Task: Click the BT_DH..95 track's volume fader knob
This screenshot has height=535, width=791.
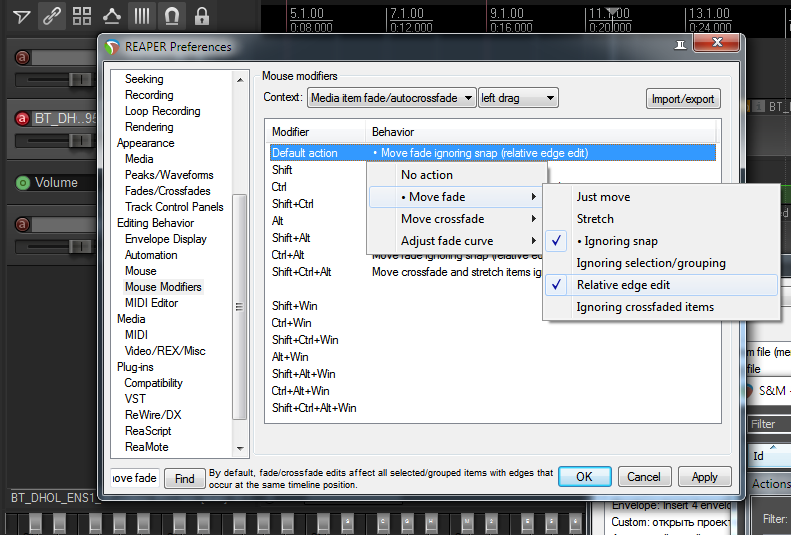Action: [79, 140]
